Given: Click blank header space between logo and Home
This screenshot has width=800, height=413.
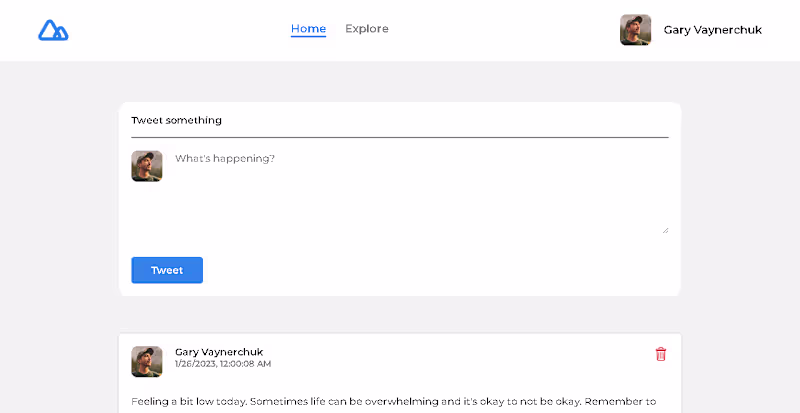Looking at the screenshot, I should click(180, 30).
